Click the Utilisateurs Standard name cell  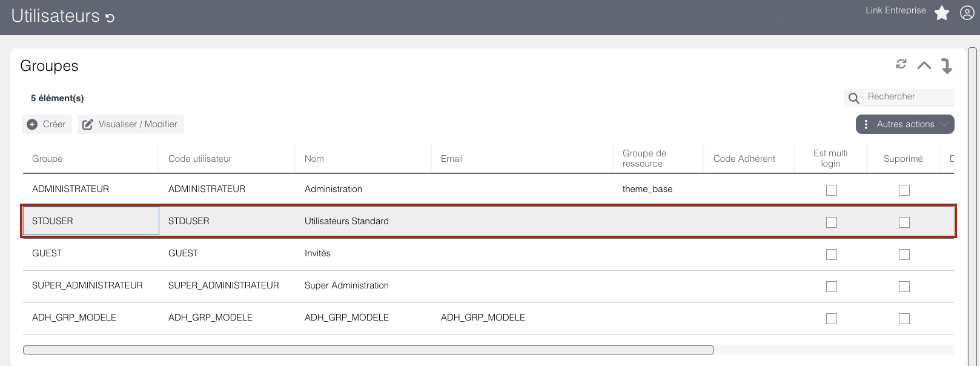362,221
